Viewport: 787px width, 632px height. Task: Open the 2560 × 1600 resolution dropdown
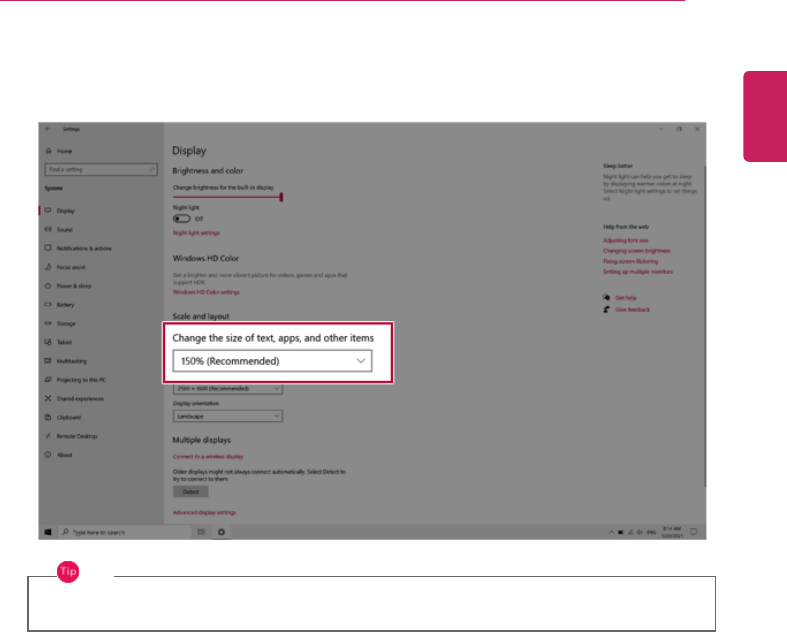click(228, 389)
